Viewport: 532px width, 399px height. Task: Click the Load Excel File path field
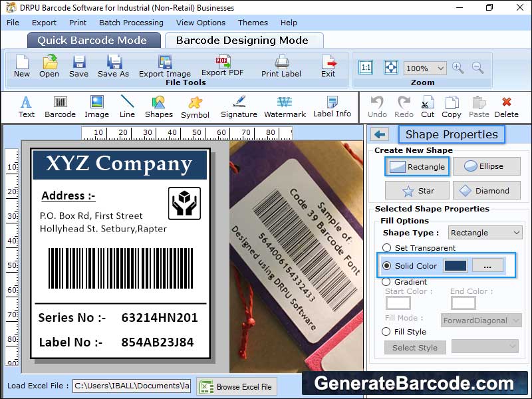[x=131, y=386]
